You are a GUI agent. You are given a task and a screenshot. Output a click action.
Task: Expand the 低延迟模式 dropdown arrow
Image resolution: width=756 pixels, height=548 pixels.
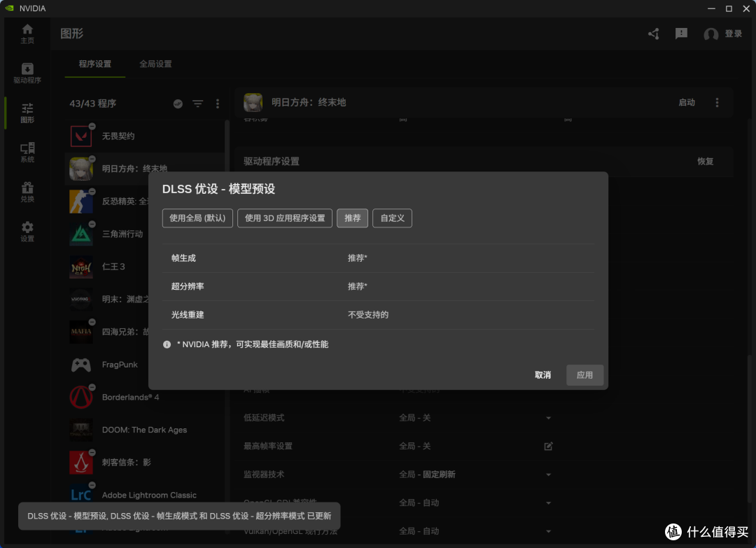coord(548,418)
